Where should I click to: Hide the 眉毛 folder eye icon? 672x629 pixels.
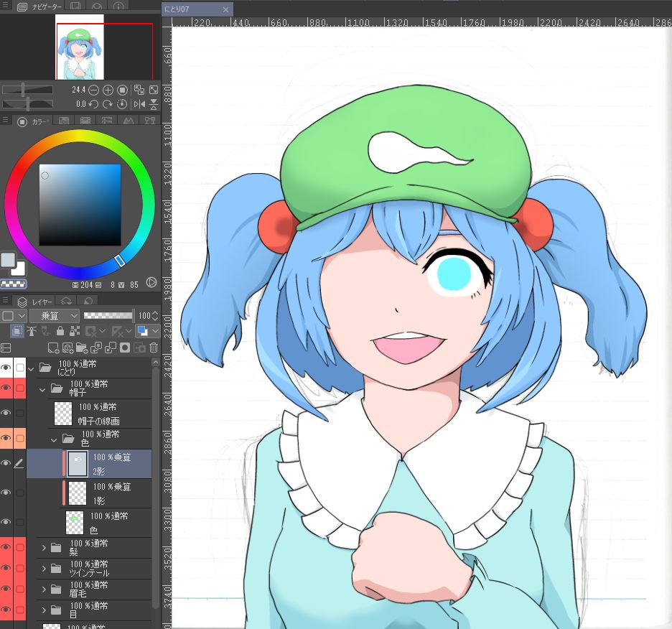[6, 589]
